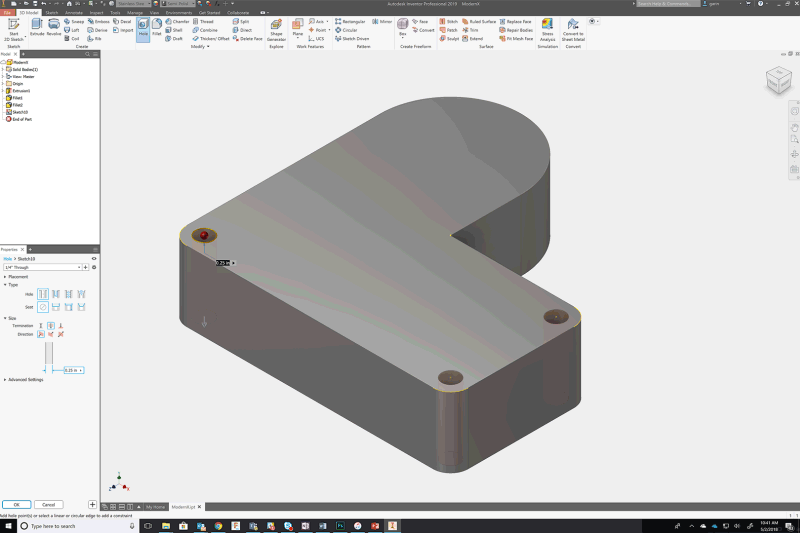800x533 pixels.
Task: Select the Thread tool
Action: tap(203, 21)
